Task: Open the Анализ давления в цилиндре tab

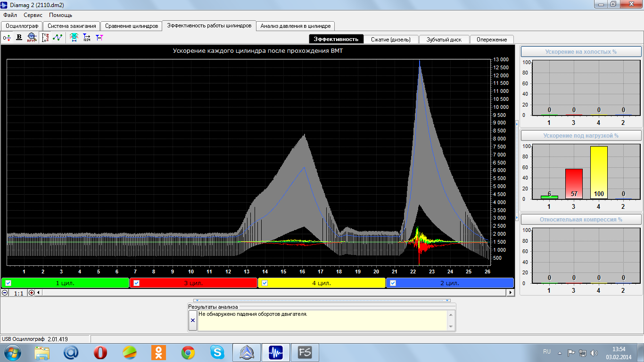Action: pos(295,26)
